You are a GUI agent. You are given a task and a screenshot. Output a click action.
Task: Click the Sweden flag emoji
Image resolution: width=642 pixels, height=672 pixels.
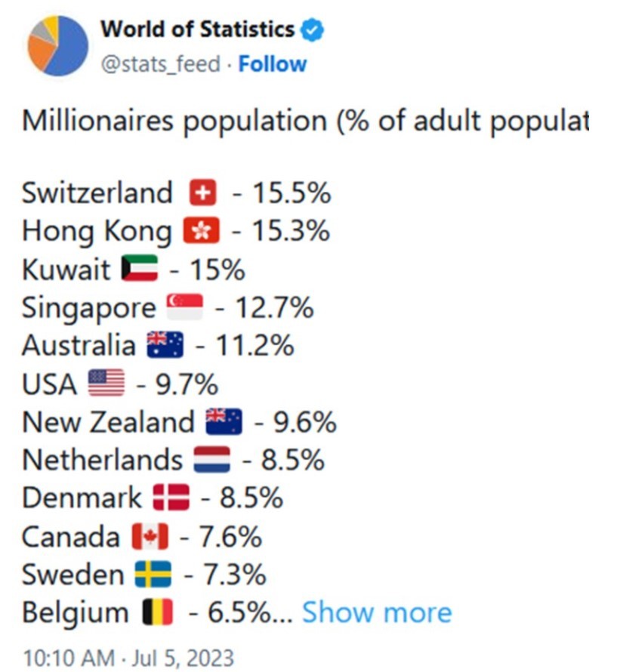[153, 575]
